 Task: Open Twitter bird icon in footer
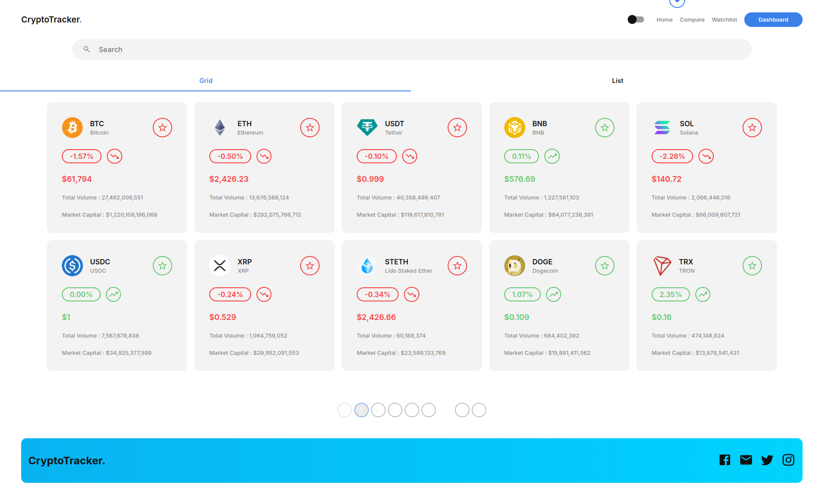[x=767, y=460]
